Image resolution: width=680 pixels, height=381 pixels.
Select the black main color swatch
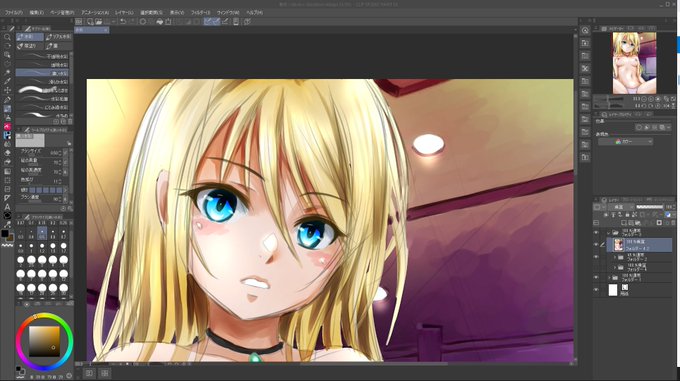point(5,234)
